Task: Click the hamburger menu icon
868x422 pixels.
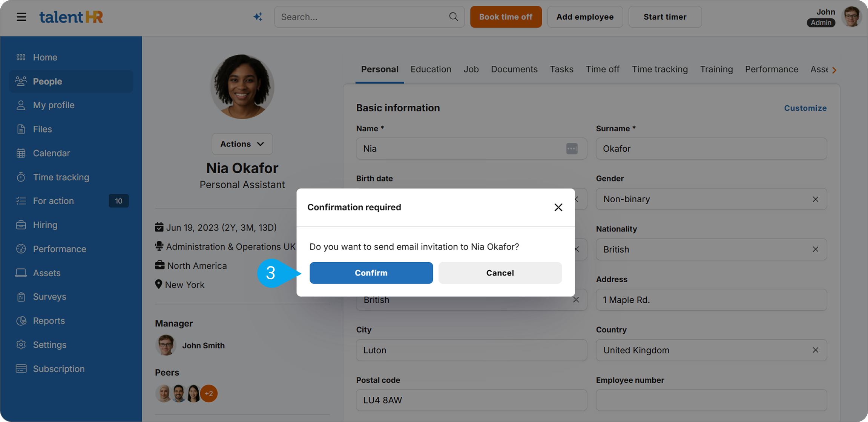Action: pyautogui.click(x=21, y=17)
